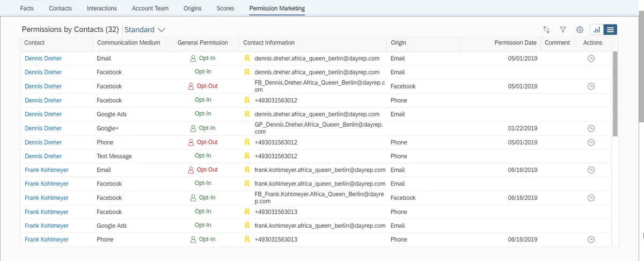Click the Origin column header
Image resolution: width=644 pixels, height=261 pixels.
tap(398, 43)
